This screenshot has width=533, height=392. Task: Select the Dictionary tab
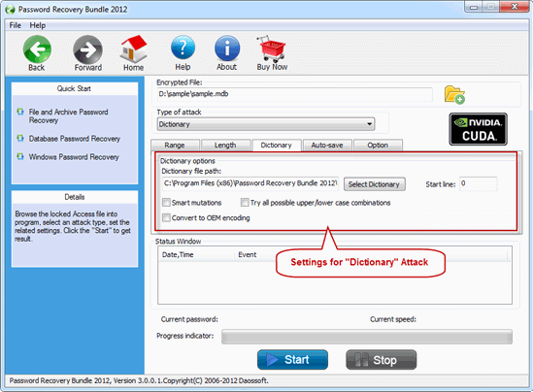277,145
